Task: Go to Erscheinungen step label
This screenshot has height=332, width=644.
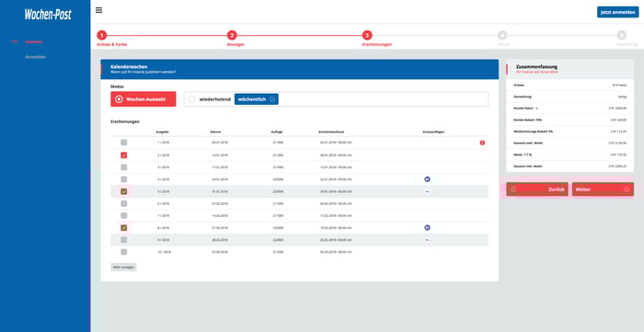Action: click(x=376, y=44)
